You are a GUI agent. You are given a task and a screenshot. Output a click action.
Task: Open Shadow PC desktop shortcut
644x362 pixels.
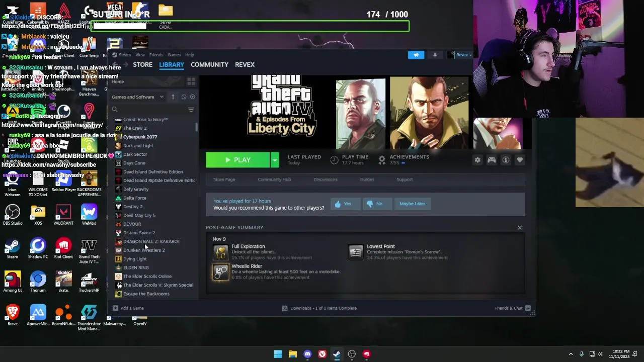click(38, 248)
